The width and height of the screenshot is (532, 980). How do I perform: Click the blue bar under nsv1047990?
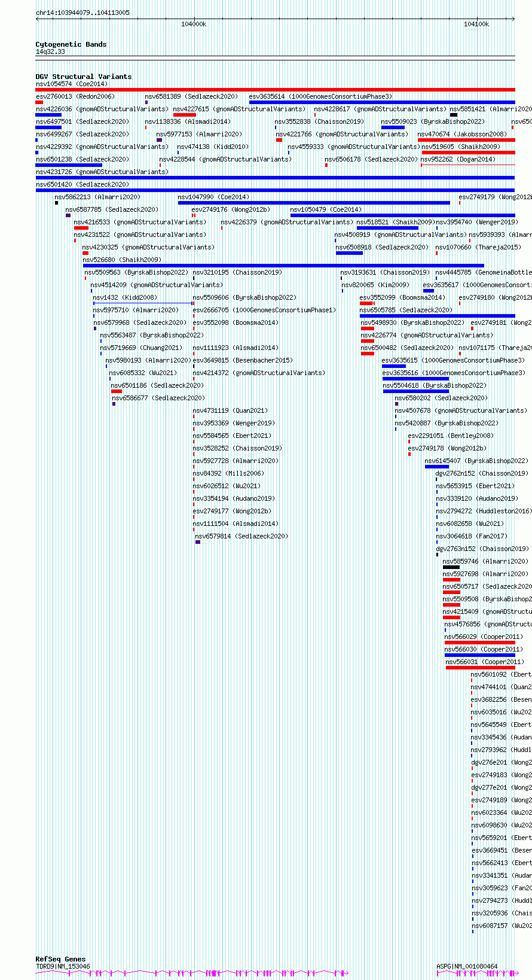314,203
